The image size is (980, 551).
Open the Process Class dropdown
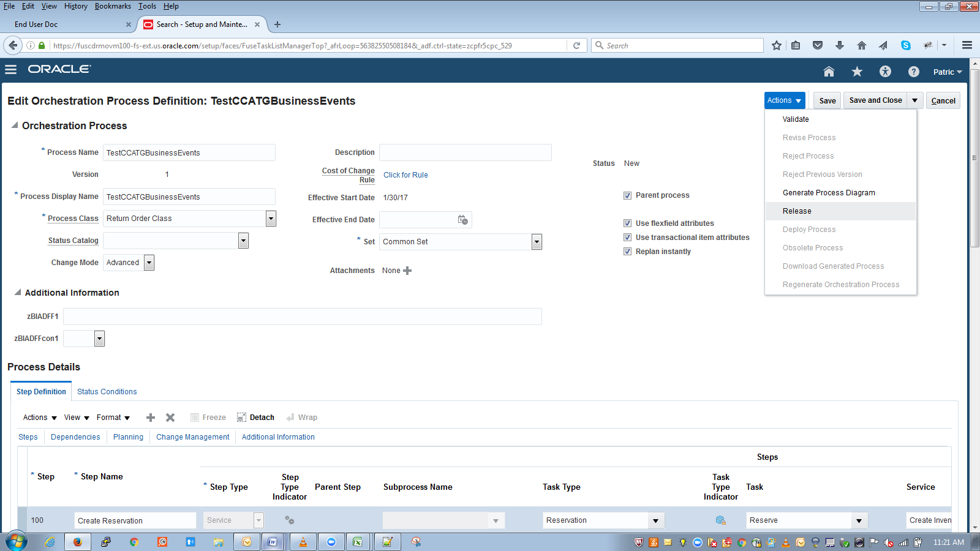[x=271, y=219]
